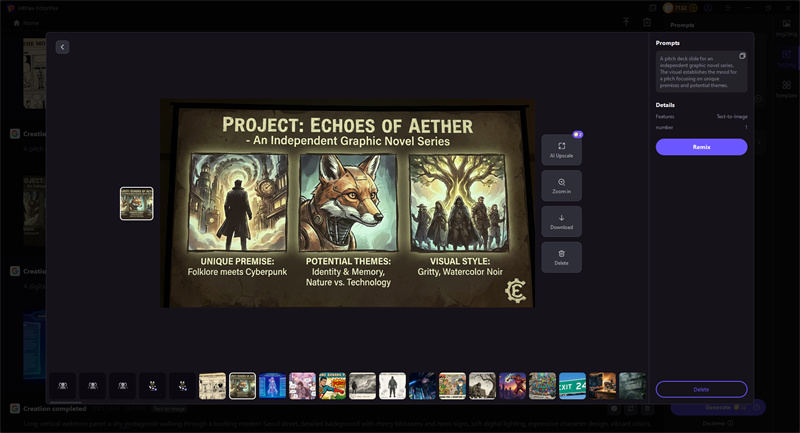Screen dimensions: 800x433
Task: Open the gray creature and tree thumbnail
Action: click(483, 386)
